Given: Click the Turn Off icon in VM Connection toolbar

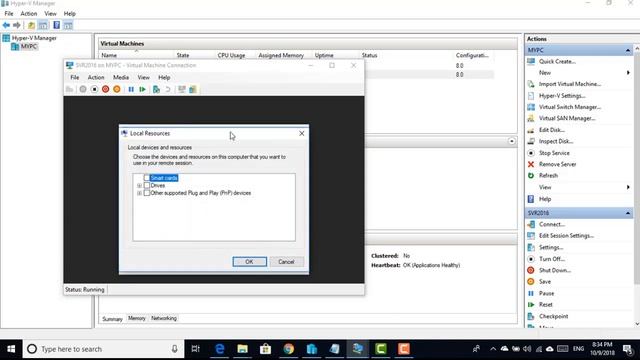Looking at the screenshot, I should (x=94, y=89).
